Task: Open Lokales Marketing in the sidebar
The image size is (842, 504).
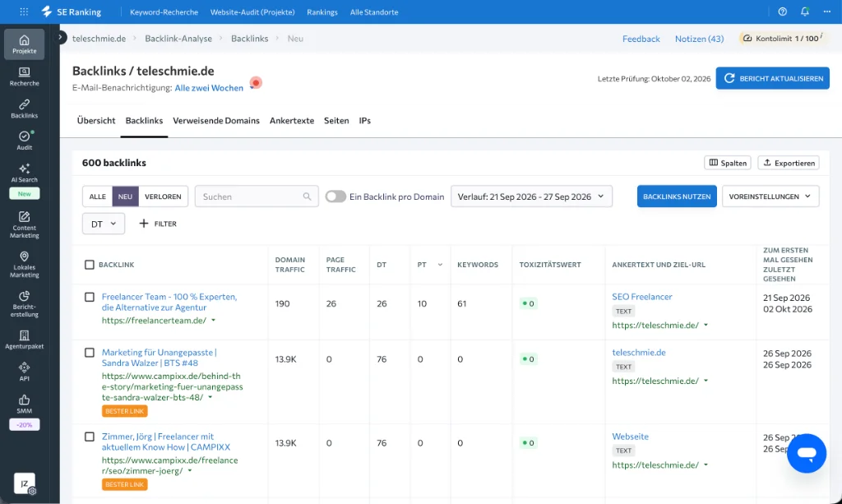Action: pyautogui.click(x=24, y=265)
